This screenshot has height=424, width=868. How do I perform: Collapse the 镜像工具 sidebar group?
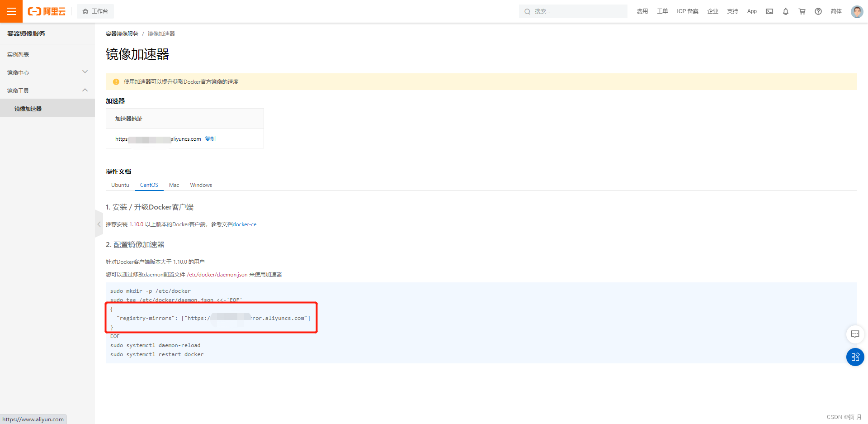[x=47, y=91]
